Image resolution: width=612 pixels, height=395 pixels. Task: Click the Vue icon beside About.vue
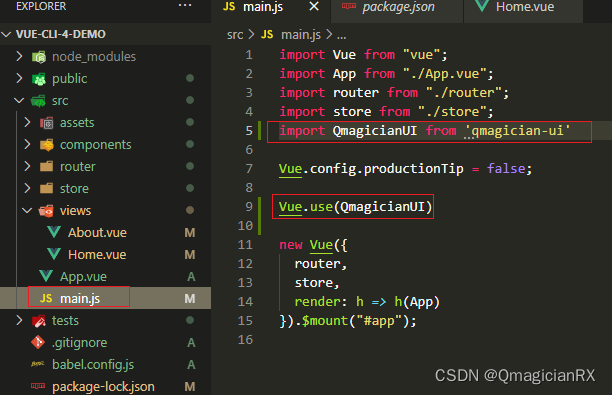point(54,232)
